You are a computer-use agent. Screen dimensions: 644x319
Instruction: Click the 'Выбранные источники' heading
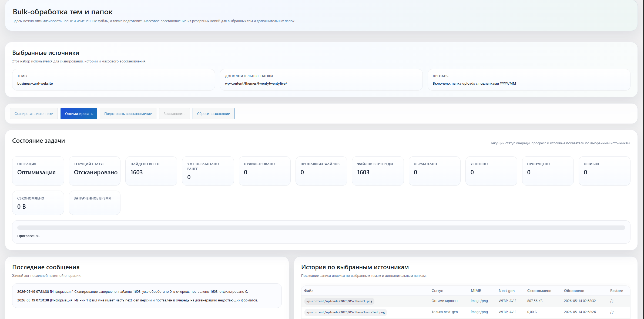tap(46, 53)
